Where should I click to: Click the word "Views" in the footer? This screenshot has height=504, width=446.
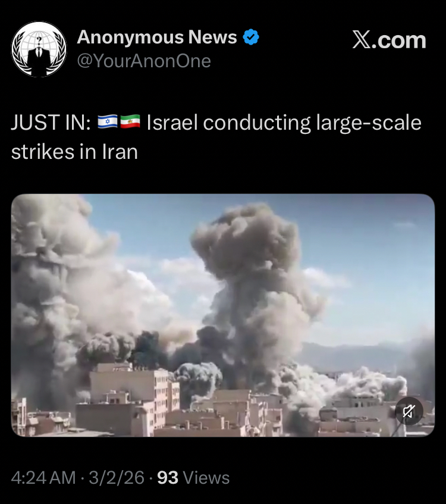click(206, 478)
